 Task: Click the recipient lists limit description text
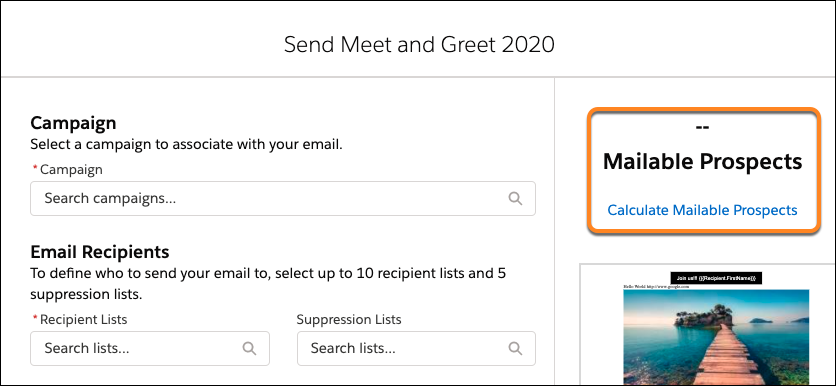[x=268, y=284]
